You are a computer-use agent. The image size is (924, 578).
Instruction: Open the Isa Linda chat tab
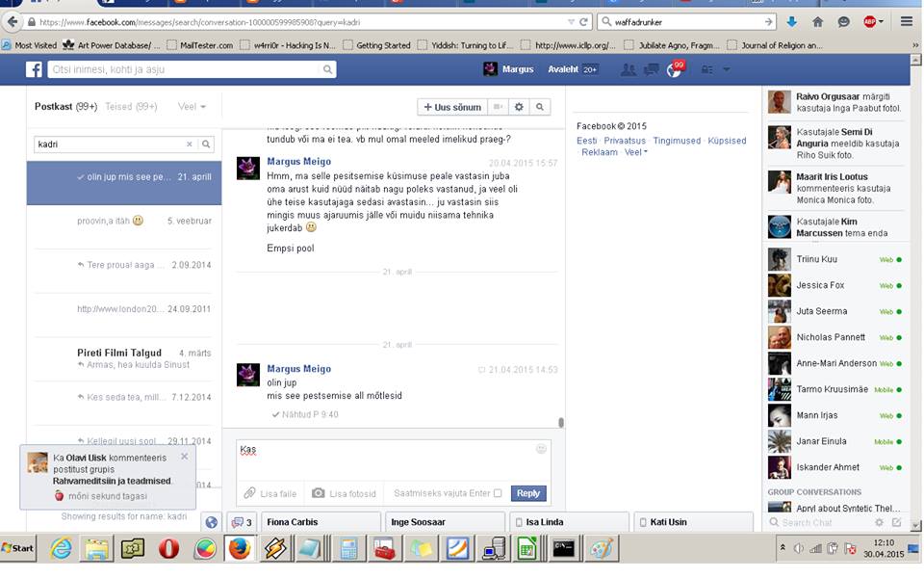(569, 522)
